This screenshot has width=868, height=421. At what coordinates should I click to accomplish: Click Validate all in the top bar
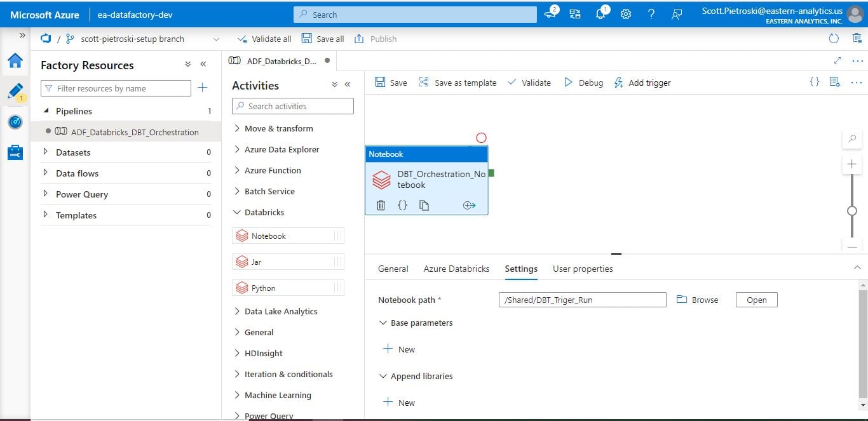(x=264, y=39)
